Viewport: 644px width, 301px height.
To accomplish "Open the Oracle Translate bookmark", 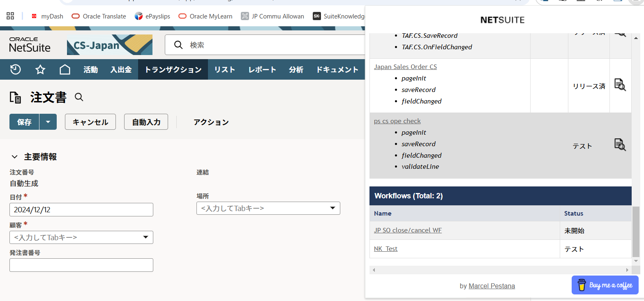I will (x=99, y=16).
